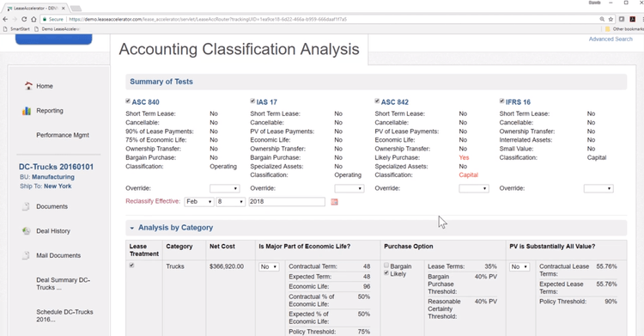This screenshot has width=644, height=336.
Task: Click the 'Trucks' category cell
Action: point(175,266)
